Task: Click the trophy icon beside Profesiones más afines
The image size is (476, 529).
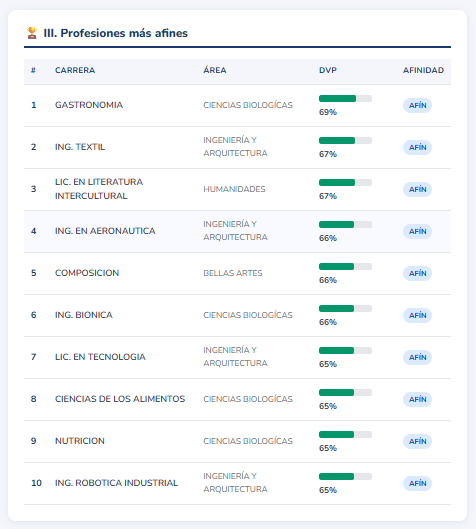Action: (x=32, y=33)
